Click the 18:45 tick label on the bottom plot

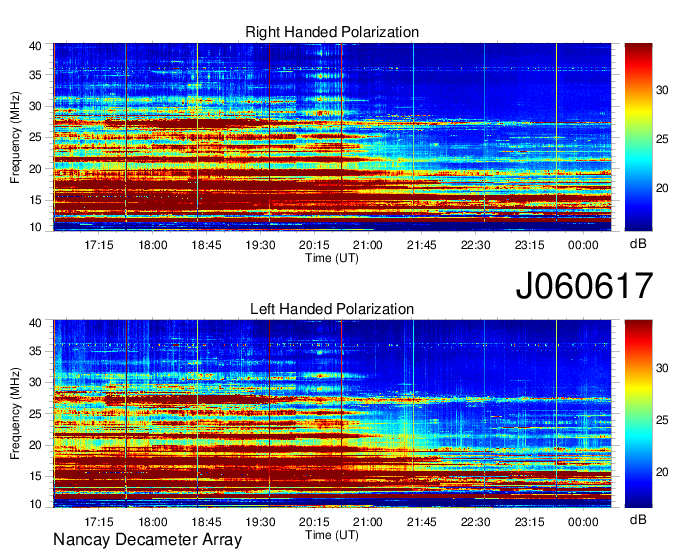tap(206, 522)
